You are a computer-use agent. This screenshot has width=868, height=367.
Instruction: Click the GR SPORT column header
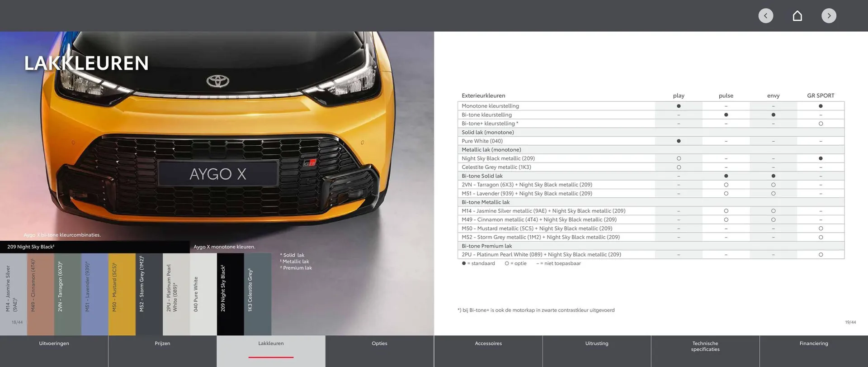tap(821, 95)
